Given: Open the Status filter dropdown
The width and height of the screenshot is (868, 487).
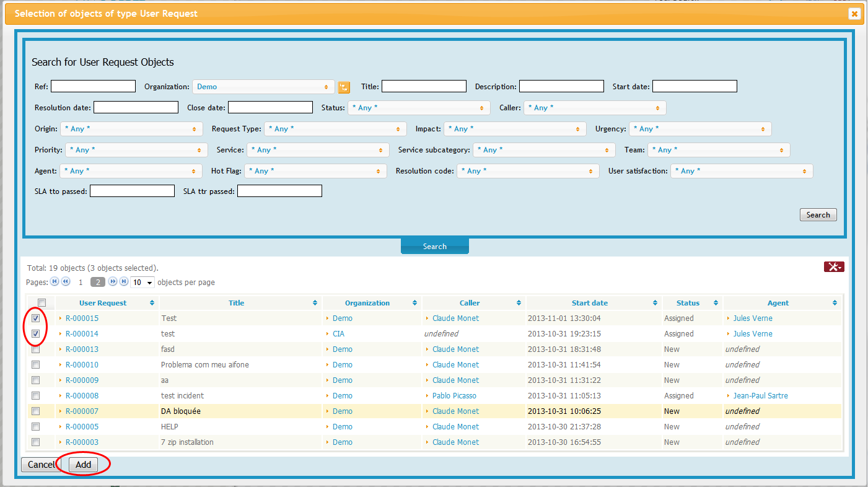Looking at the screenshot, I should point(418,108).
